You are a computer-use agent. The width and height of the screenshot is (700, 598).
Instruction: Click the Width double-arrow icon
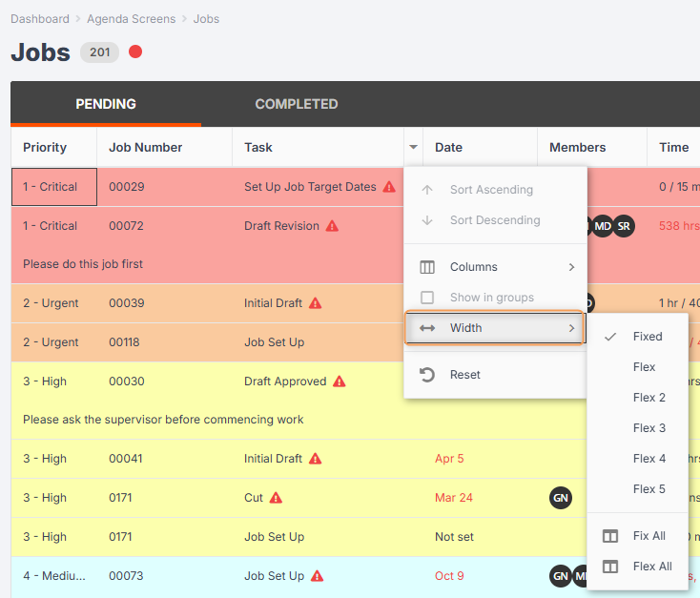point(427,328)
